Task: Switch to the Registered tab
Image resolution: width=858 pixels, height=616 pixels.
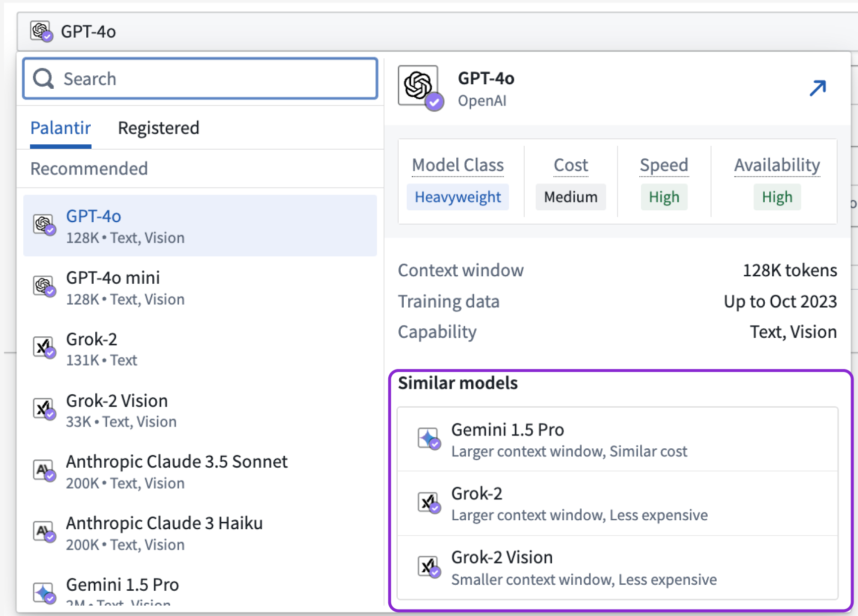Action: coord(159,128)
